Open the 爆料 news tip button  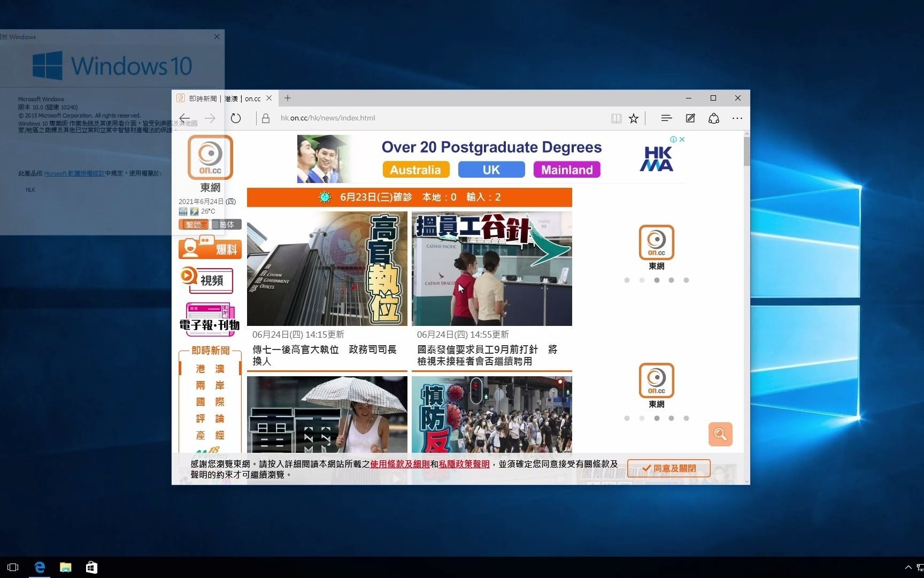pos(210,248)
